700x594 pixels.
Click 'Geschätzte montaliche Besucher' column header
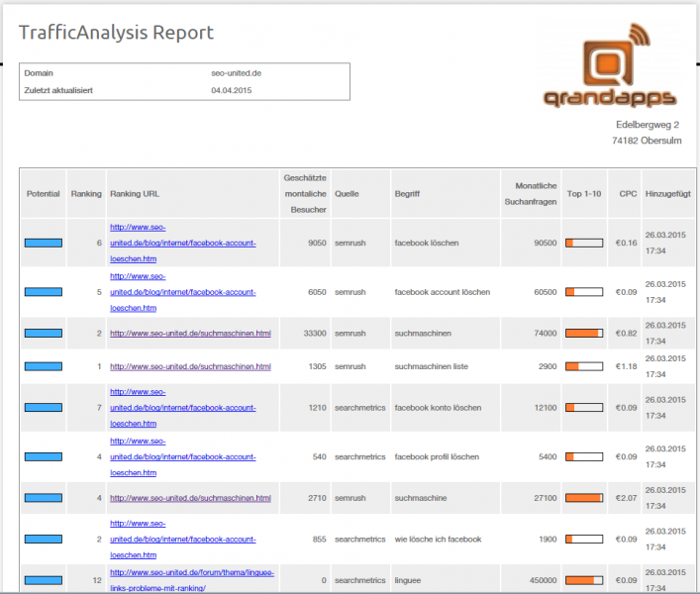[305, 194]
